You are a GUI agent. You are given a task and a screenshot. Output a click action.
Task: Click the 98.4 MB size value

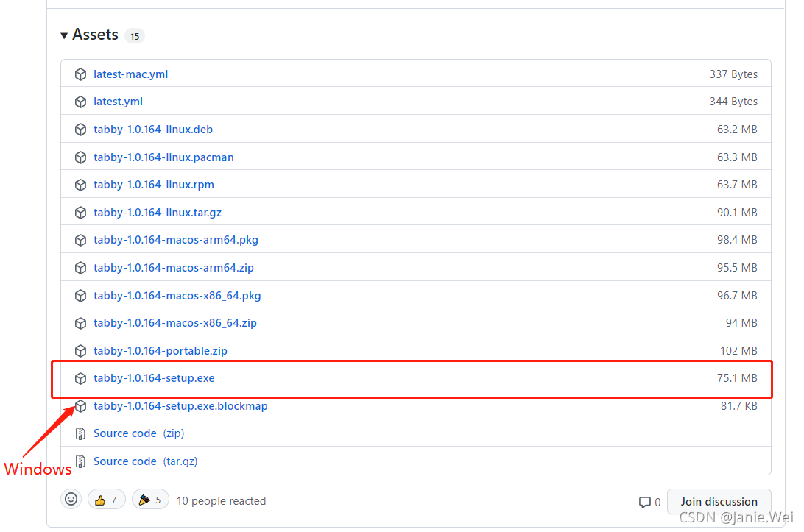[x=737, y=241]
